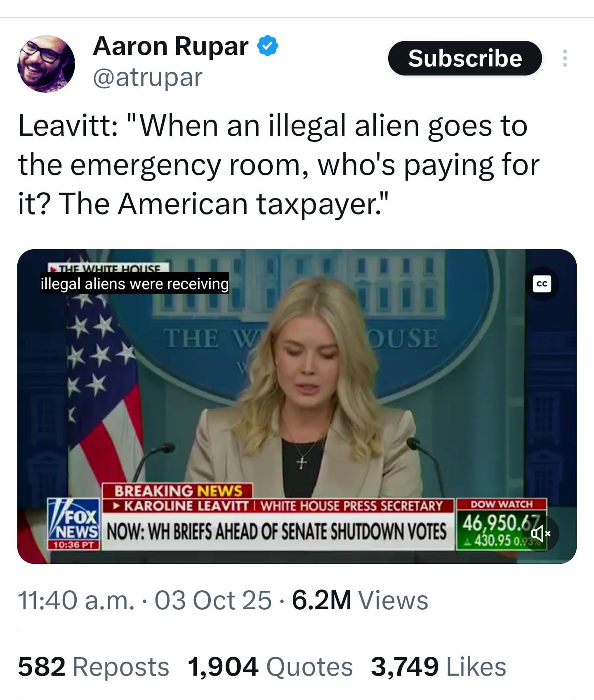
Task: View the 1,904 Quotes list
Action: (270, 667)
